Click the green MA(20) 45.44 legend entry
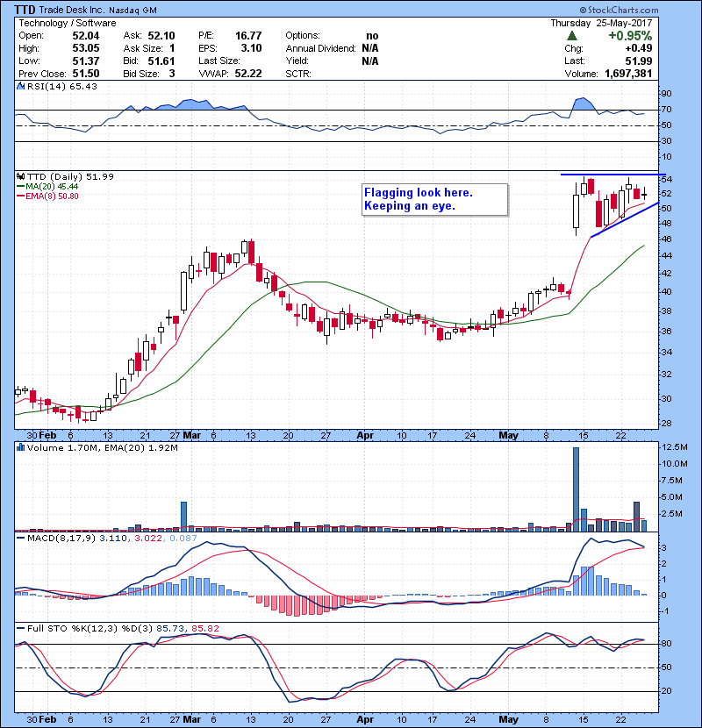702x728 pixels. click(x=48, y=187)
